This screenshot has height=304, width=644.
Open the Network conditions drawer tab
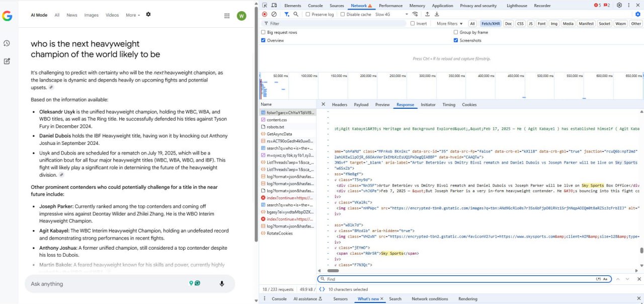click(430, 299)
